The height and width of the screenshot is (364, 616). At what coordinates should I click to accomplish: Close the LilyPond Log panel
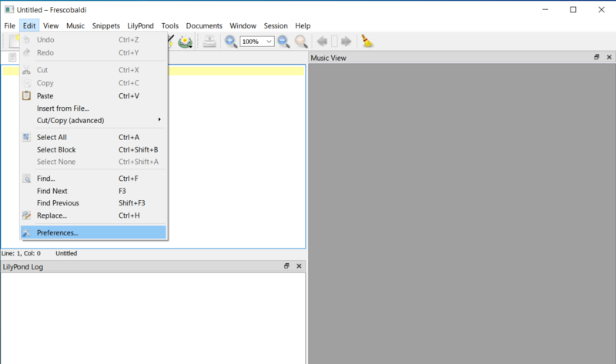click(x=299, y=266)
